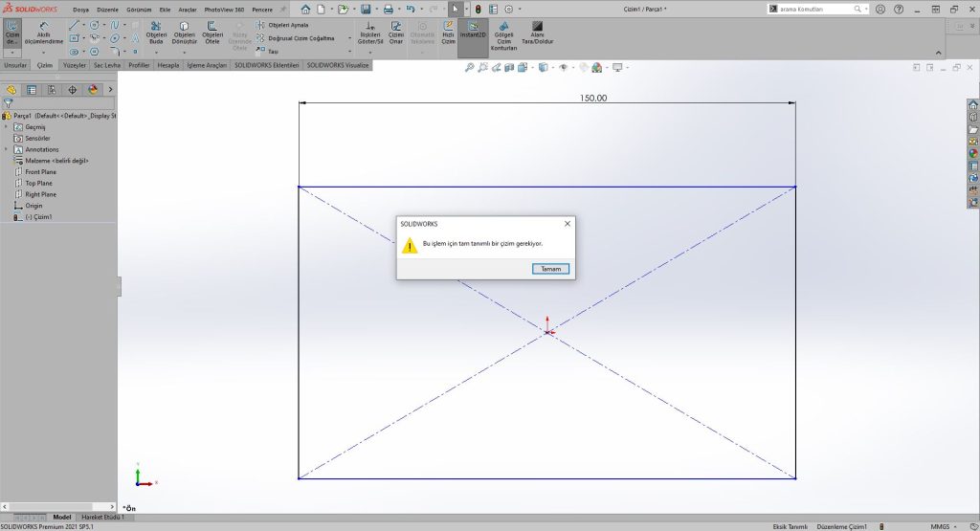Click the arama Komutları search field

click(x=813, y=9)
